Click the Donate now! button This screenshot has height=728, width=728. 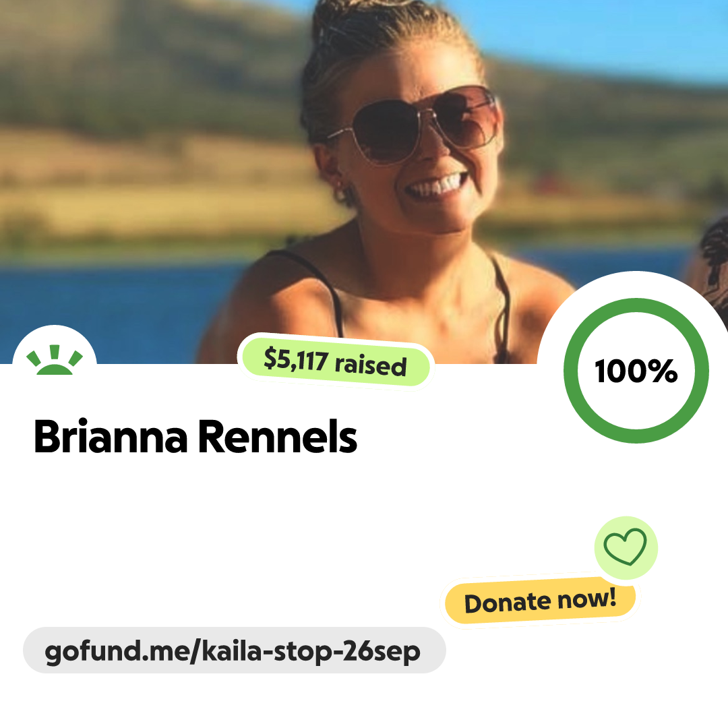click(x=540, y=601)
